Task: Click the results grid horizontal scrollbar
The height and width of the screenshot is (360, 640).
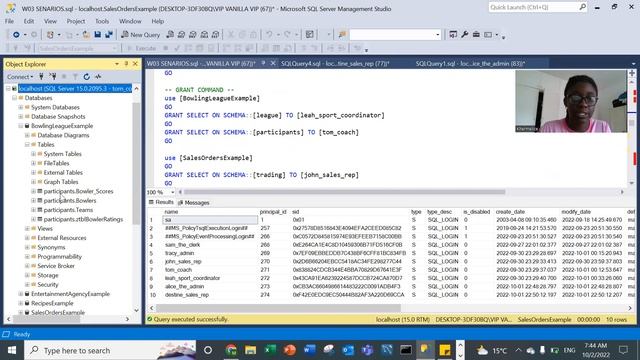Action: coord(278,308)
